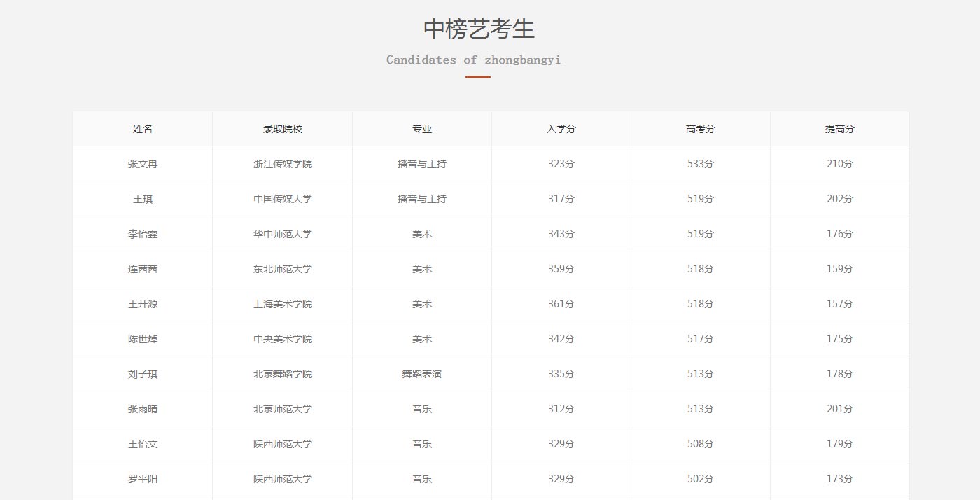980x500 pixels.
Task: Click 中国传媒大学 in the second row
Action: tap(282, 198)
